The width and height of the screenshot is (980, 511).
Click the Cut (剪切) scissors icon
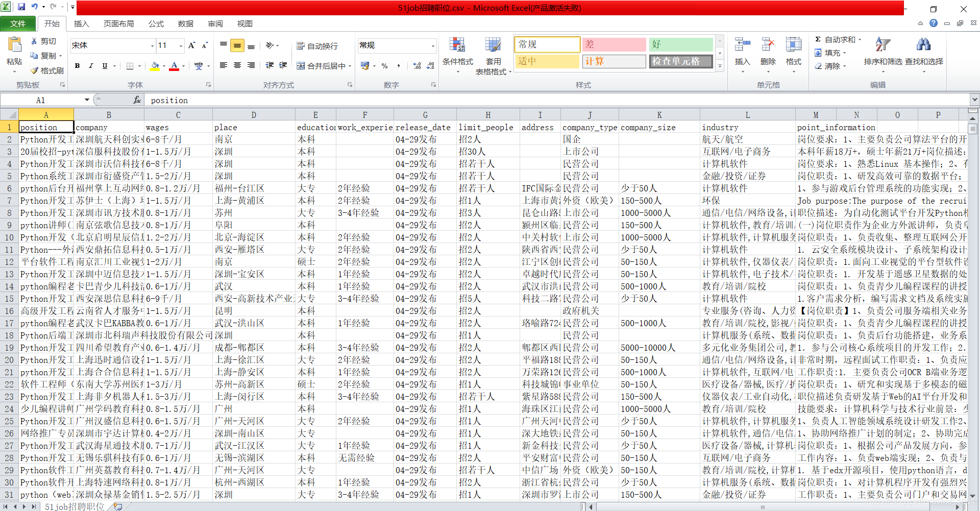(34, 41)
